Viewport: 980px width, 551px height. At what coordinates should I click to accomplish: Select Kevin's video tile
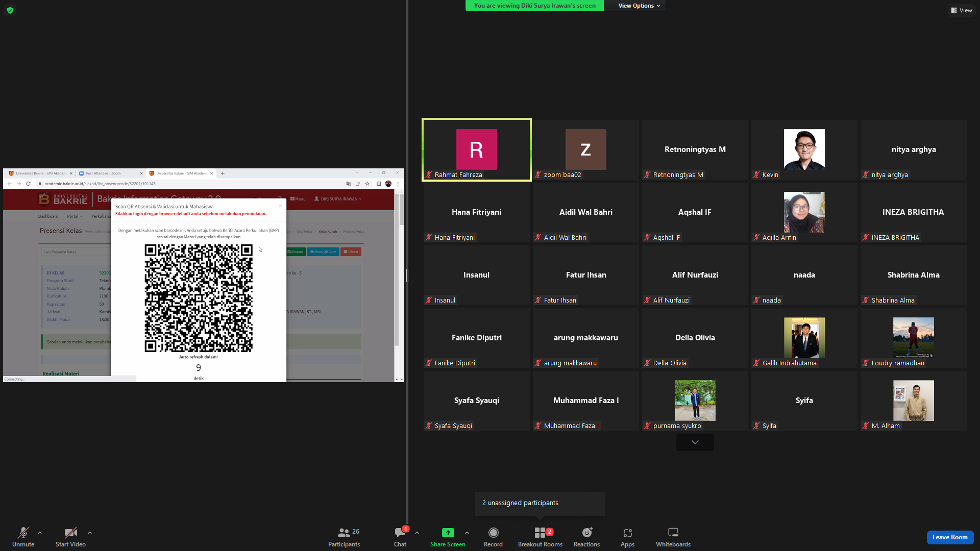coord(804,150)
